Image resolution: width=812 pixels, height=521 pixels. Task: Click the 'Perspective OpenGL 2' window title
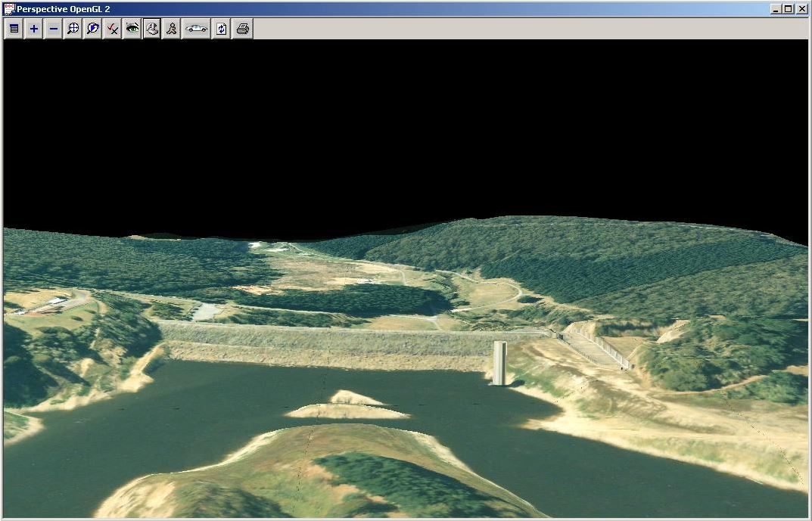pos(63,9)
